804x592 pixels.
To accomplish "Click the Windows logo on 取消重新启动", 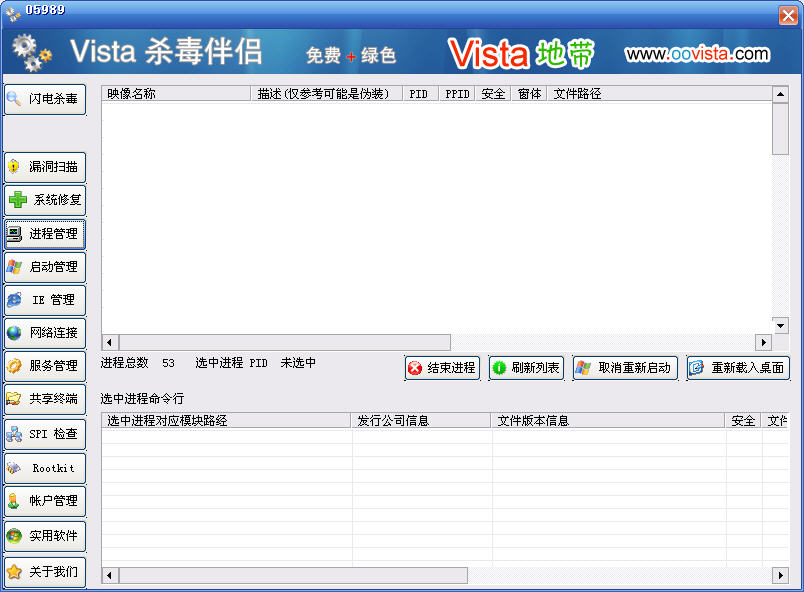I will (583, 368).
